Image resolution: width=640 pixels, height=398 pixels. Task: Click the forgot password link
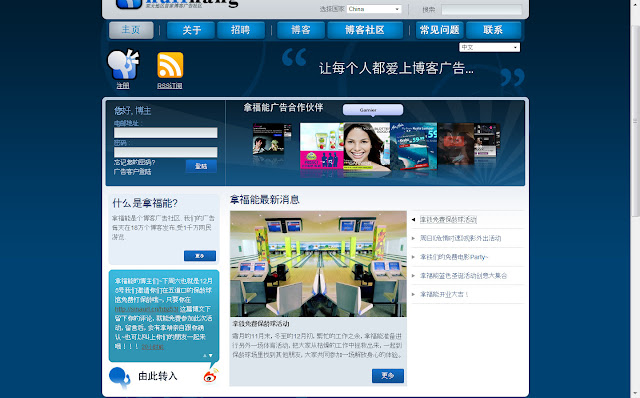coord(134,162)
